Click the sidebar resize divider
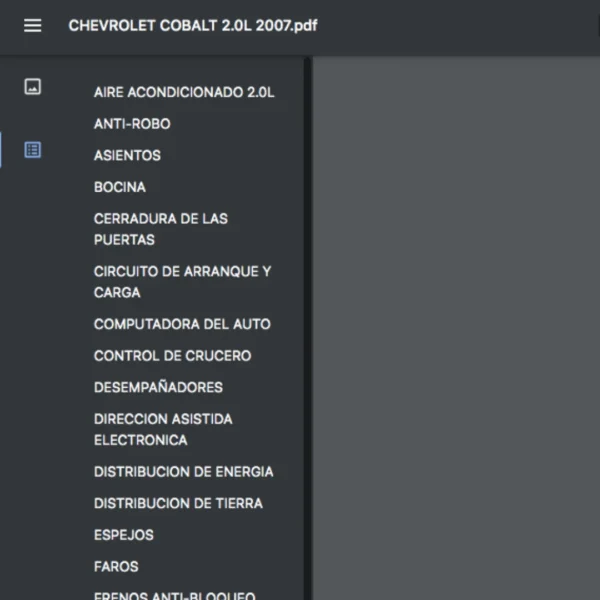The width and height of the screenshot is (600, 600). click(308, 328)
